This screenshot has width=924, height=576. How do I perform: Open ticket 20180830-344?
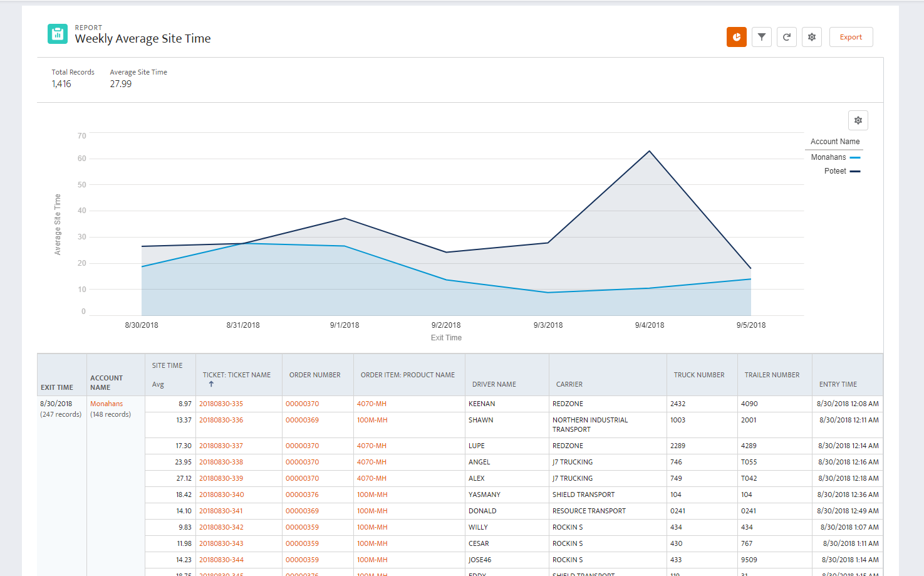pyautogui.click(x=221, y=560)
